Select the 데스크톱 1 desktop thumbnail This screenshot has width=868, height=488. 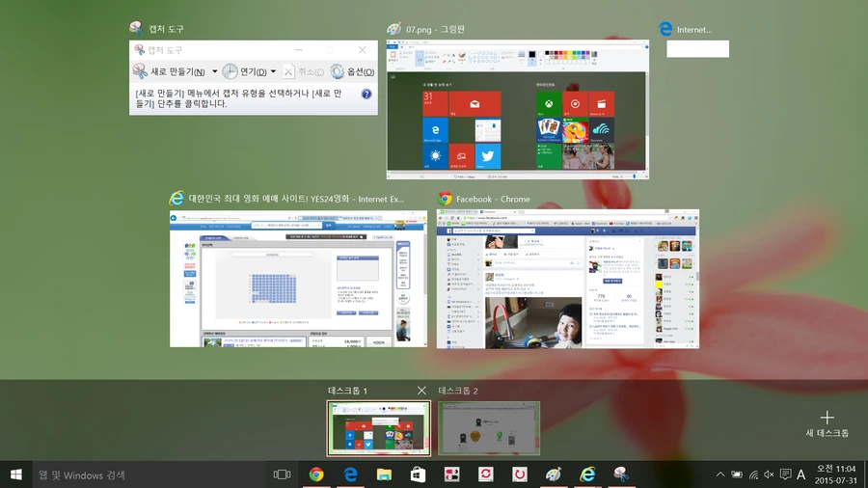pyautogui.click(x=379, y=428)
